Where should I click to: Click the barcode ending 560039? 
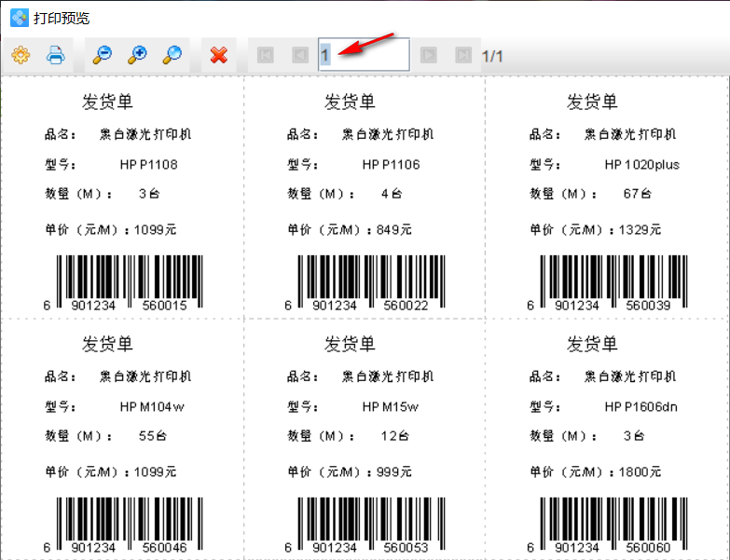pos(607,282)
